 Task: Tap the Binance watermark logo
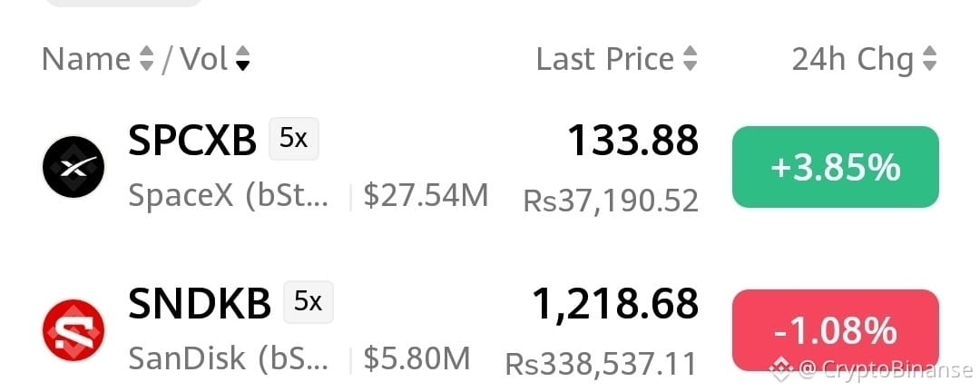click(780, 369)
